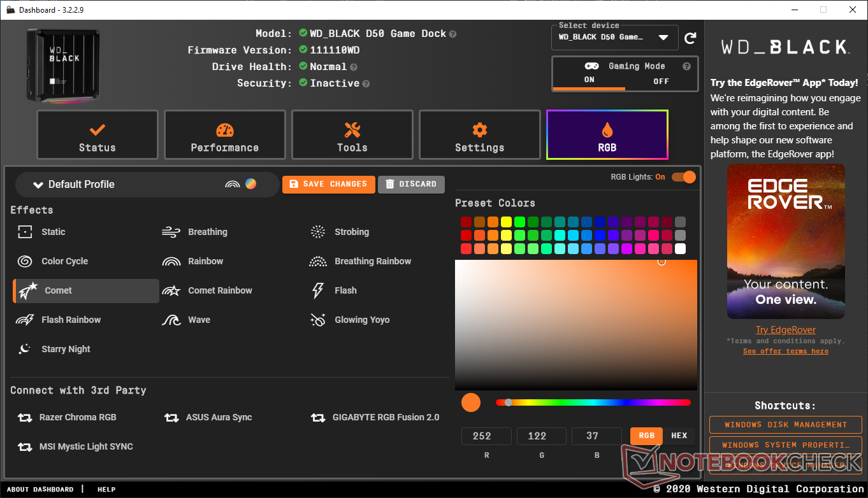Open the Windows System Properties shortcut
The width and height of the screenshot is (868, 498).
tap(785, 445)
